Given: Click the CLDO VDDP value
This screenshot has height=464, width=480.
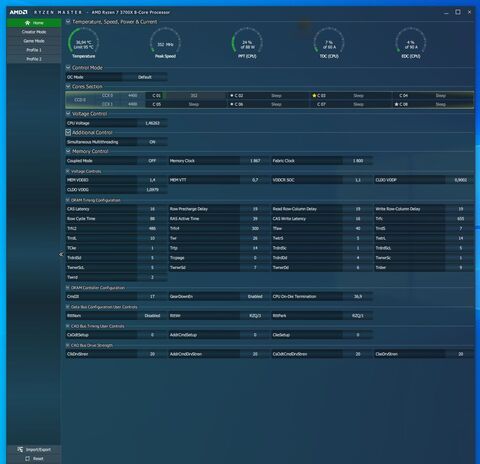Looking at the screenshot, I should click(x=460, y=180).
